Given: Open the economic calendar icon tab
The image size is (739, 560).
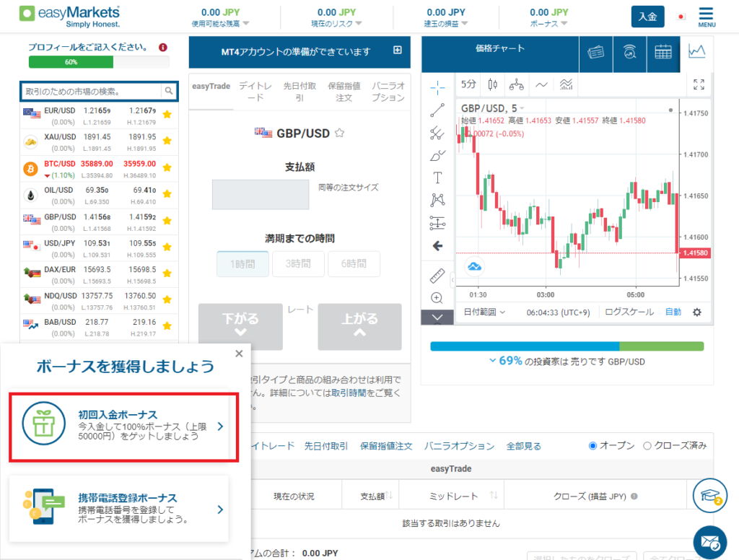Looking at the screenshot, I should tap(663, 51).
